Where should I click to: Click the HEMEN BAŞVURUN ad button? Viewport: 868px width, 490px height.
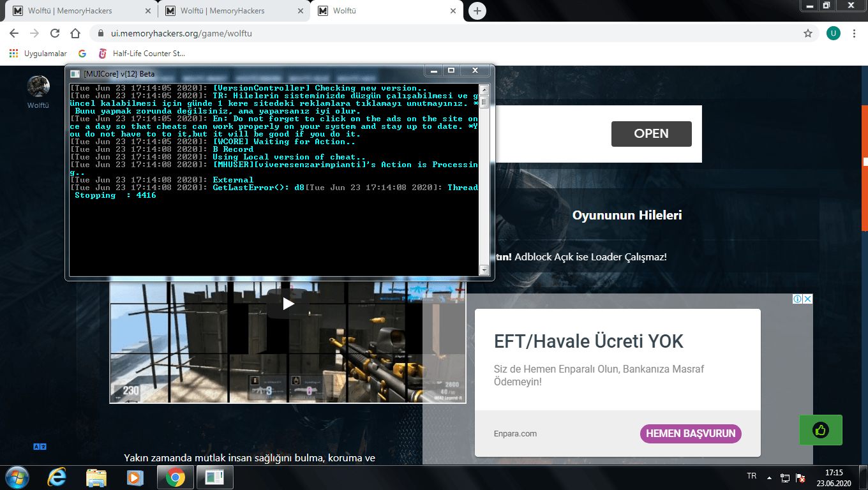tap(691, 434)
